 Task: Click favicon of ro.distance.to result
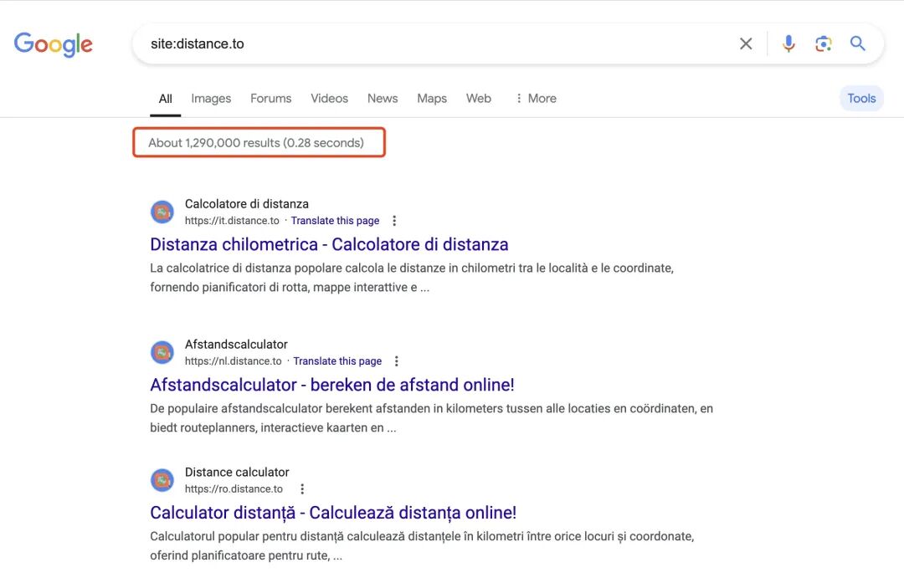162,480
